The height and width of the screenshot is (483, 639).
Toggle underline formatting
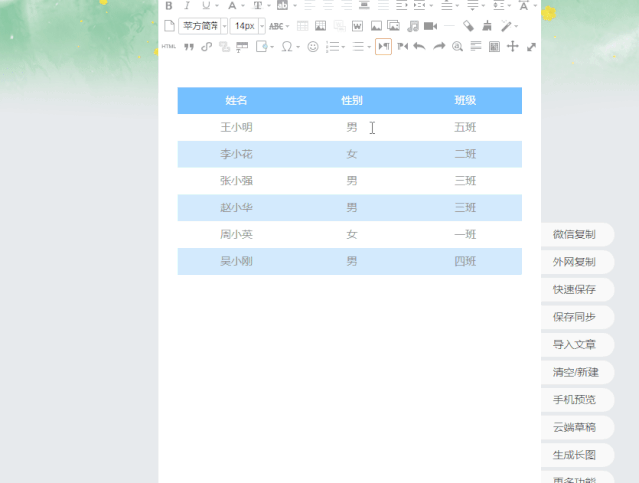[206, 6]
